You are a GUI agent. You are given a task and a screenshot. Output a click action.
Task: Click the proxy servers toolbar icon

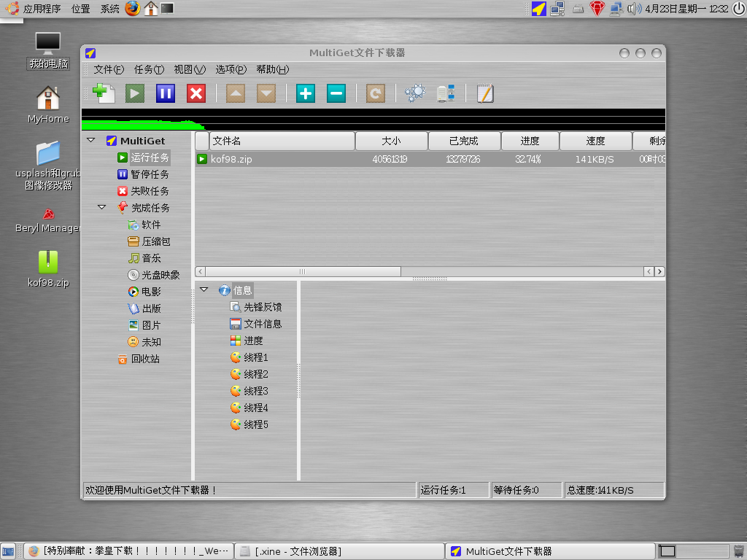coord(446,93)
